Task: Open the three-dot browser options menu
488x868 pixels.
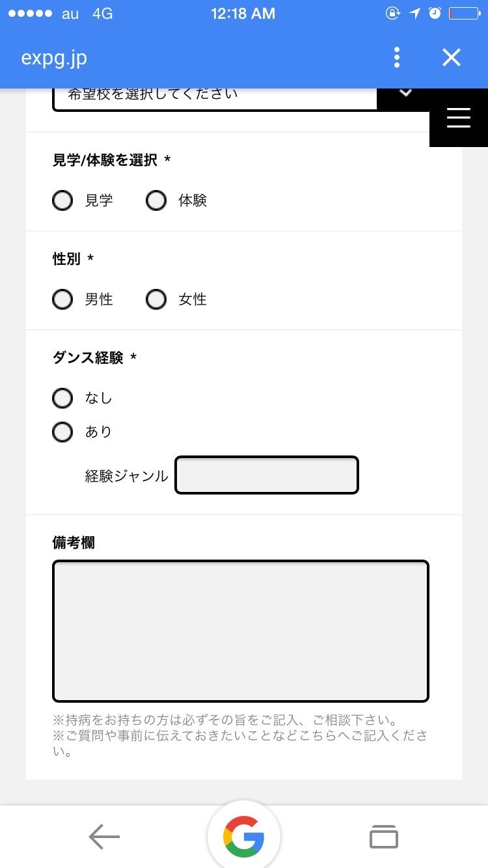Action: 397,58
